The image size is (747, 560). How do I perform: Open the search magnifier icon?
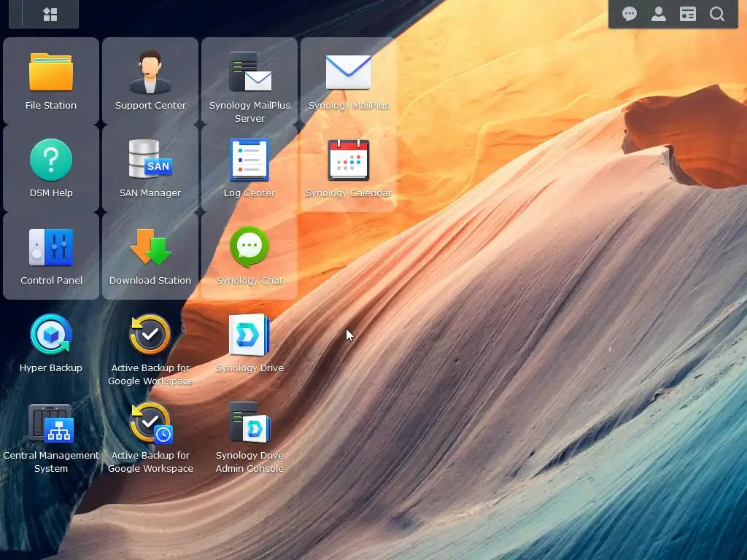[717, 15]
